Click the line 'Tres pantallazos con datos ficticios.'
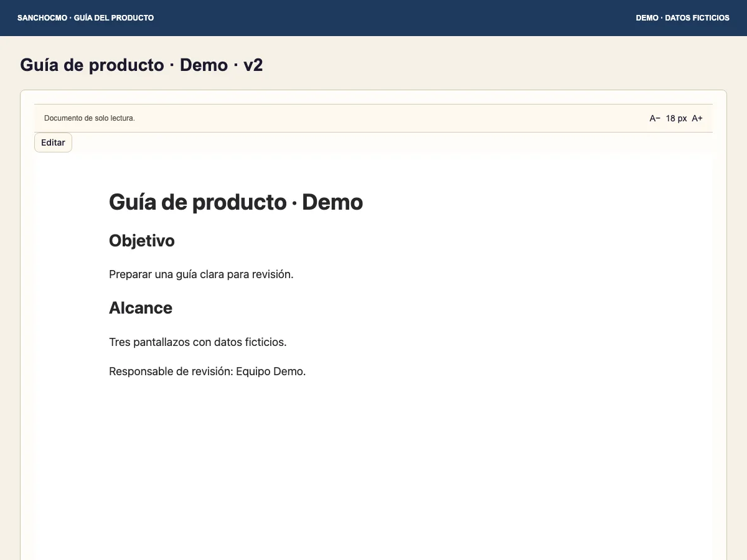The image size is (747, 560). point(198,342)
